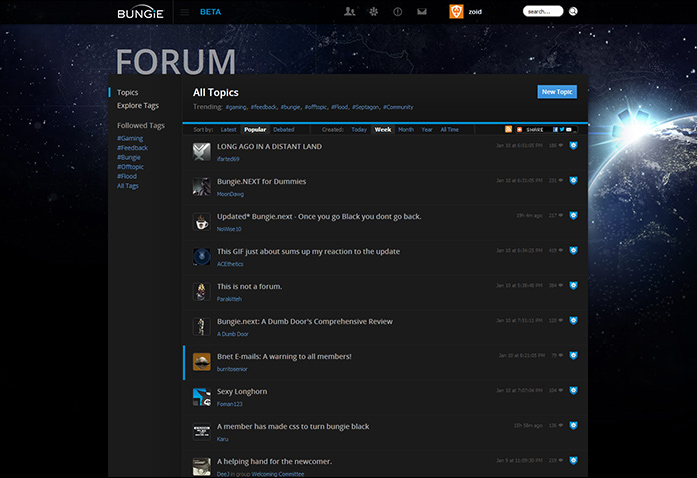Filter topics created this Week
This screenshot has width=697, height=478.
[383, 129]
